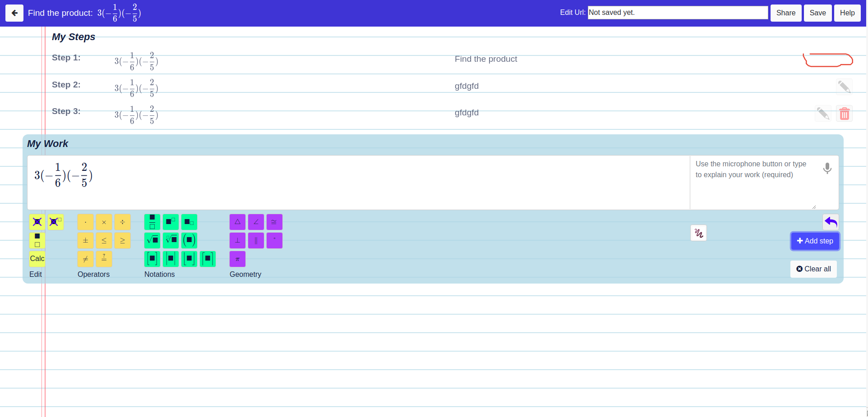Insert the nth root notation
The height and width of the screenshot is (417, 868).
click(171, 240)
